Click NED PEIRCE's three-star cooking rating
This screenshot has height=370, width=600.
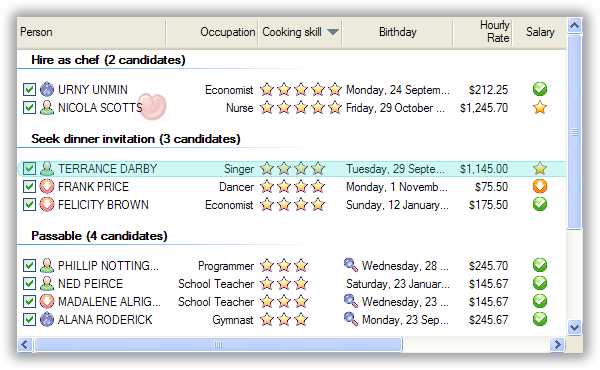coord(284,284)
